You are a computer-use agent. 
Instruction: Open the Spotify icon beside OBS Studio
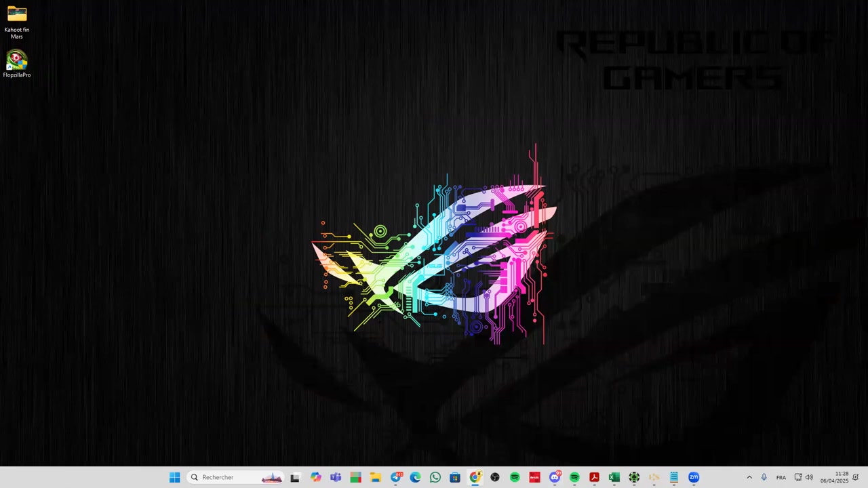pyautogui.click(x=515, y=477)
